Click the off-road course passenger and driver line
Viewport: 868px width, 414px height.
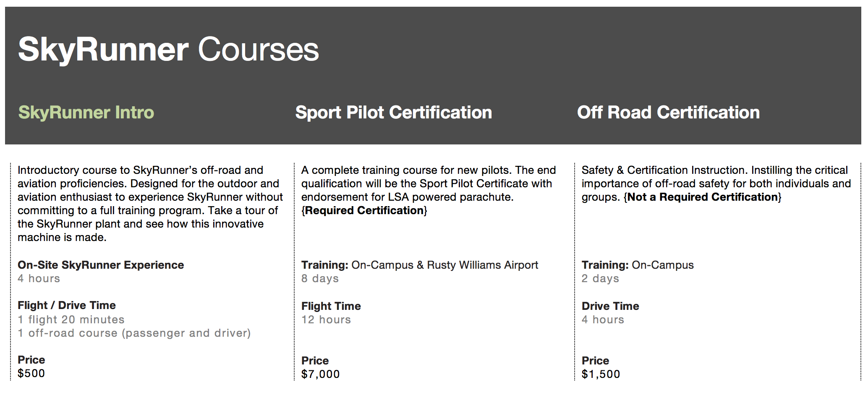click(134, 333)
